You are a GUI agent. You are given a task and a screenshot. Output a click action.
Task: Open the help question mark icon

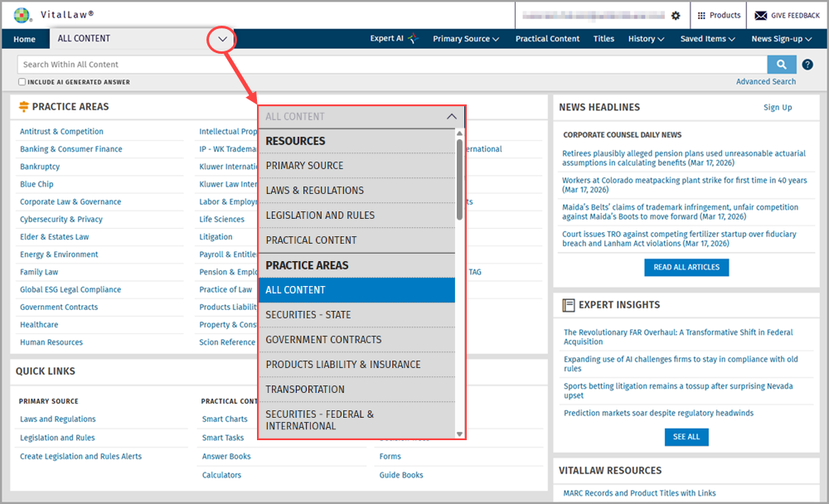click(807, 65)
